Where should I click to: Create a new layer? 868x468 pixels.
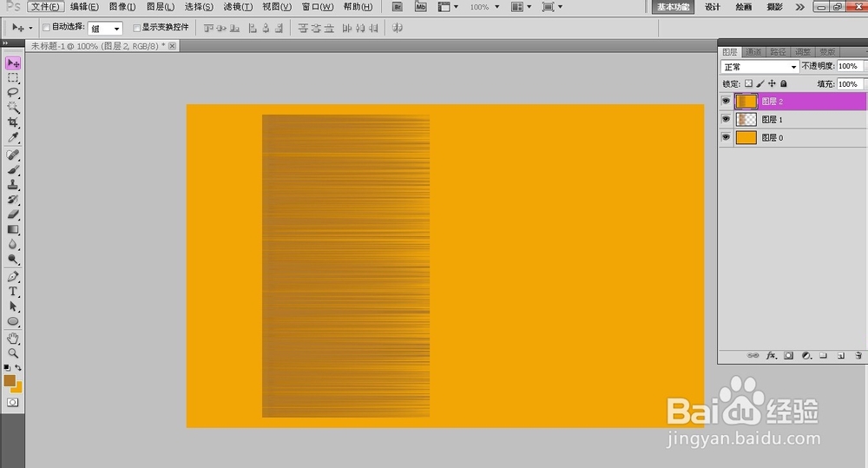pyautogui.click(x=841, y=356)
